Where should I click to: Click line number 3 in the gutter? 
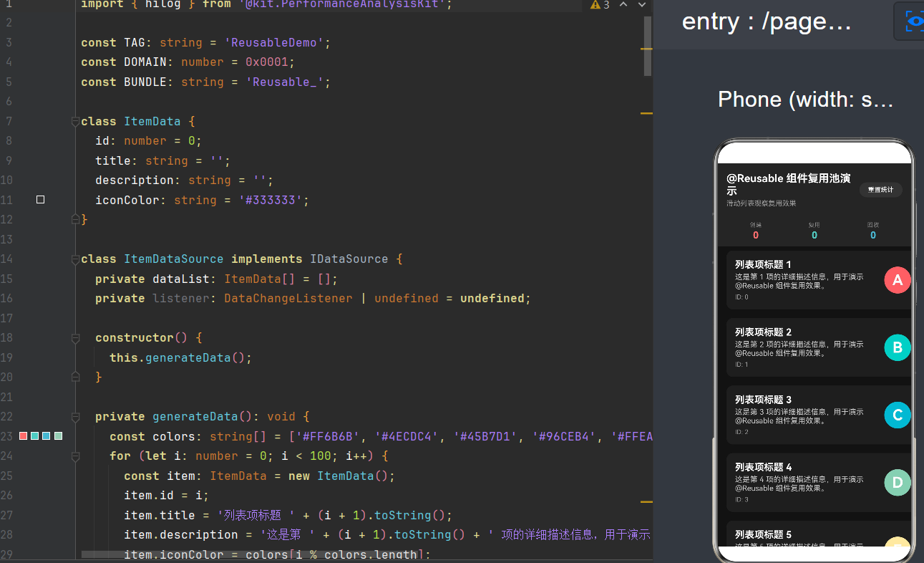pos(9,43)
